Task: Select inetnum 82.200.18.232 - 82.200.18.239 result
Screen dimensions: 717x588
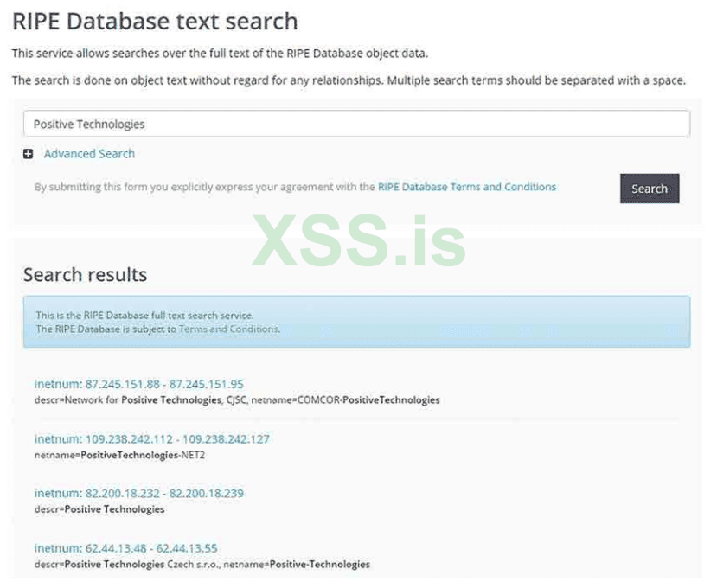Action: point(139,493)
